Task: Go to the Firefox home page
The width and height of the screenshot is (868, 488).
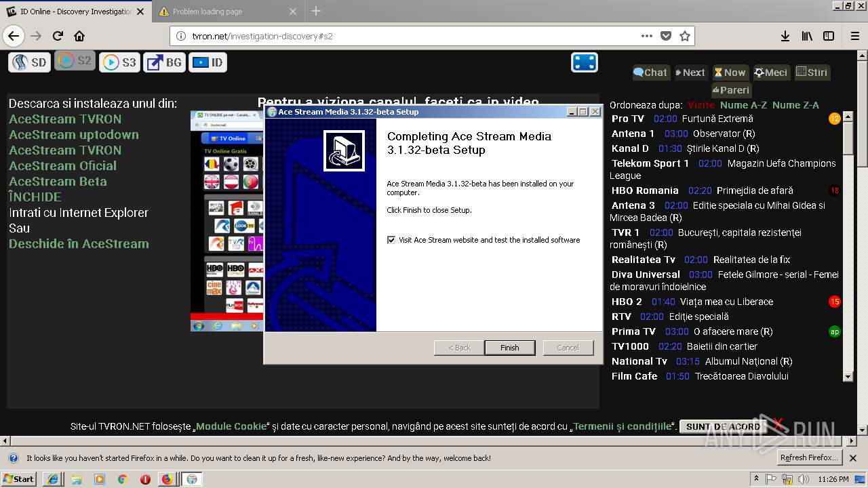Action: [79, 36]
